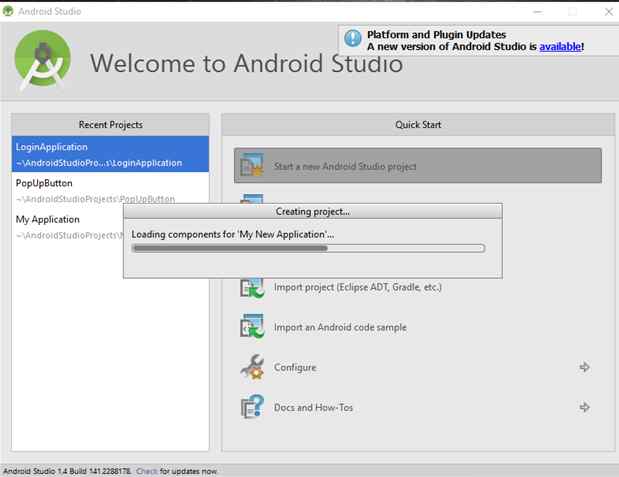Image resolution: width=619 pixels, height=477 pixels.
Task: Select the LoginApplication recent project
Action: [110, 154]
